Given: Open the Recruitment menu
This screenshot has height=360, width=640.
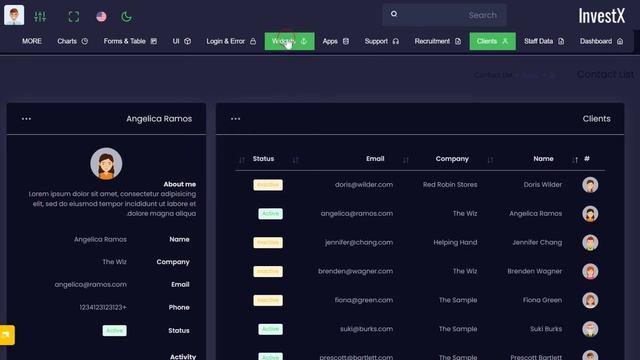Looking at the screenshot, I should click(x=438, y=41).
